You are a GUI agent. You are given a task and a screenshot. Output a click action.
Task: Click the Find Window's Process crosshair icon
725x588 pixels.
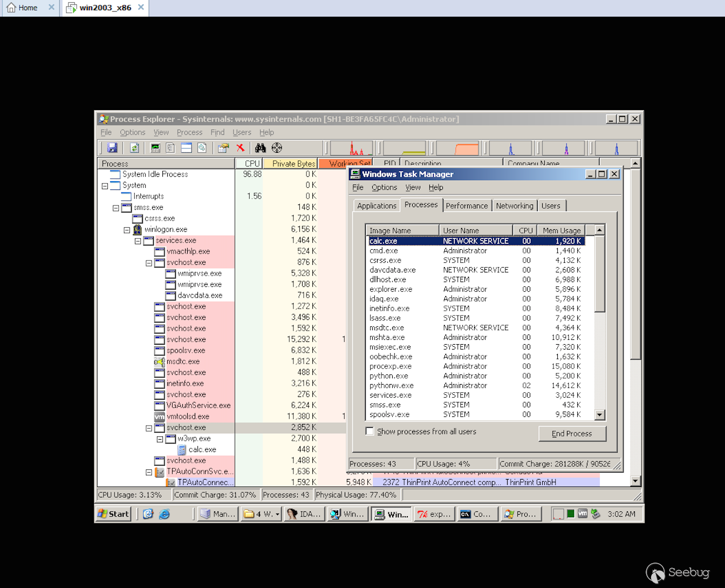[277, 148]
